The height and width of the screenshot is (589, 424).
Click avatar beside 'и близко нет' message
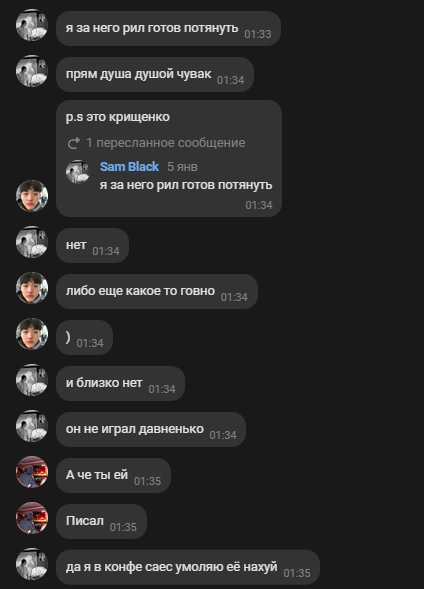tap(32, 380)
